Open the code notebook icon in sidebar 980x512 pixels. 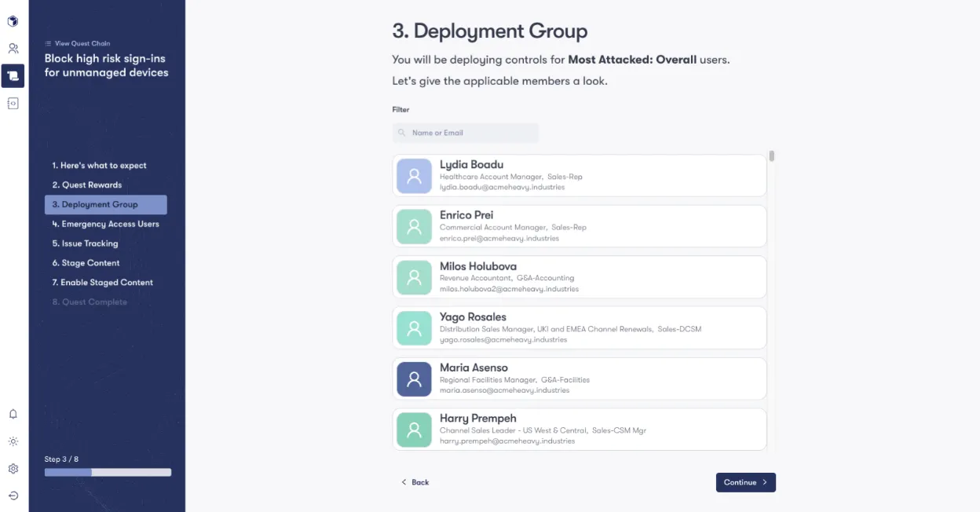pyautogui.click(x=13, y=103)
